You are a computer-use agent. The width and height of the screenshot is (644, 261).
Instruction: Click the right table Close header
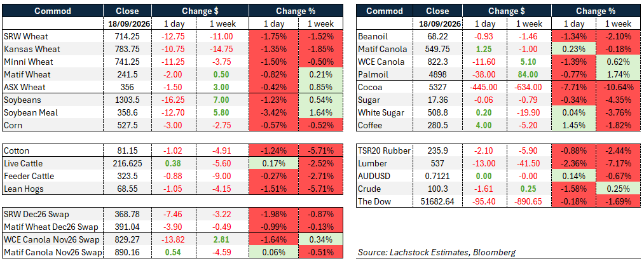click(437, 11)
